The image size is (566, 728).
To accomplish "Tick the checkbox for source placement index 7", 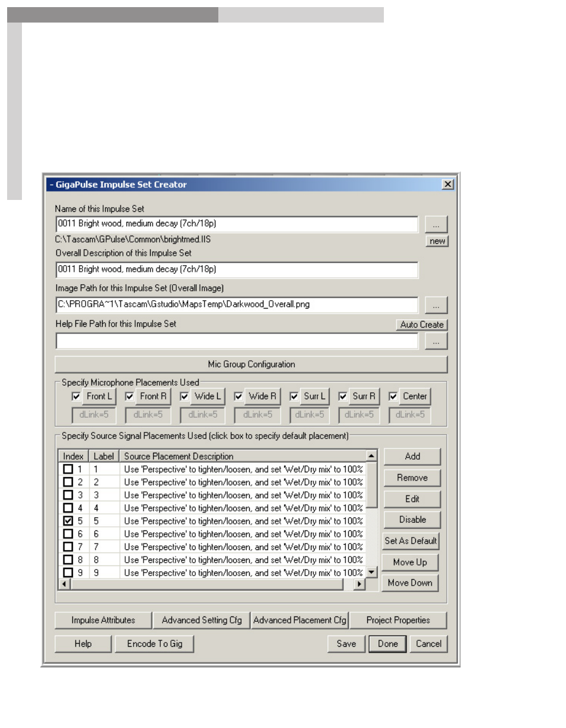I will coord(68,546).
